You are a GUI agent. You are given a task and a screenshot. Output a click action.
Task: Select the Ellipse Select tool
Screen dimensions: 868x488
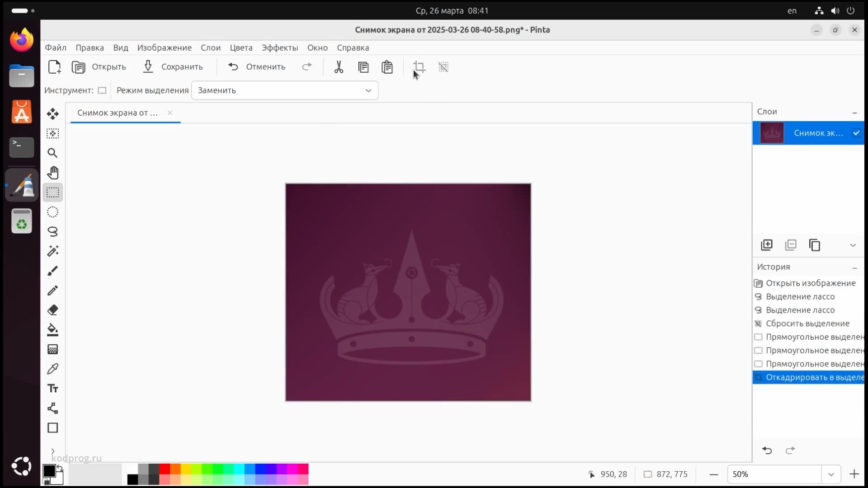(52, 212)
